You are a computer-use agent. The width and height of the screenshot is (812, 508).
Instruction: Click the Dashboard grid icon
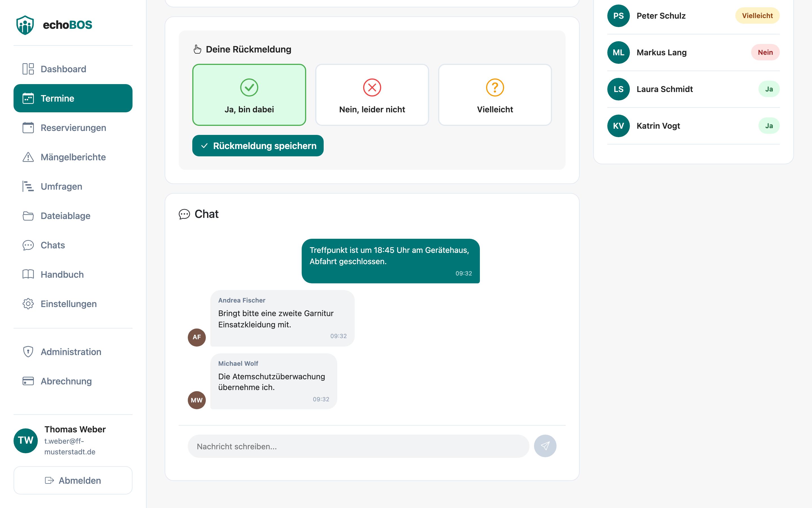[x=28, y=69]
